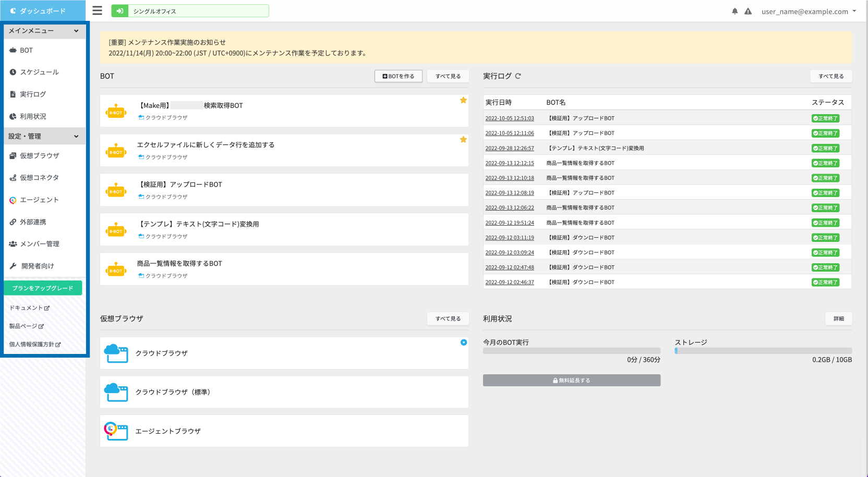
Task: Open log entry 2022-10-05 12:51:03
Action: pyautogui.click(x=510, y=118)
